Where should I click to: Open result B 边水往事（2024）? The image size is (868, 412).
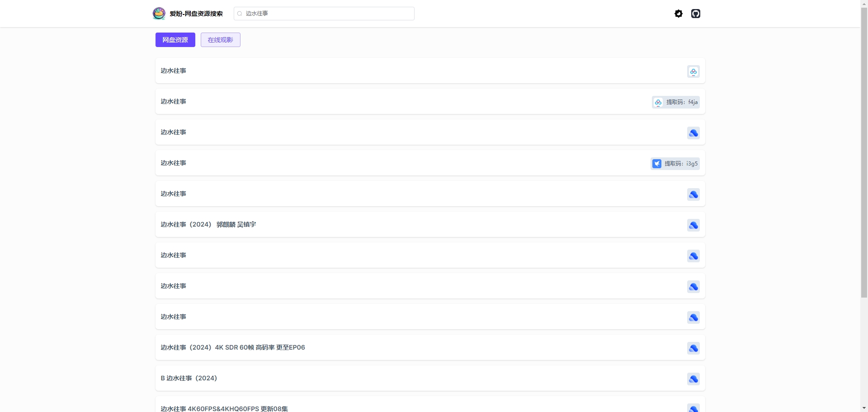(x=430, y=378)
